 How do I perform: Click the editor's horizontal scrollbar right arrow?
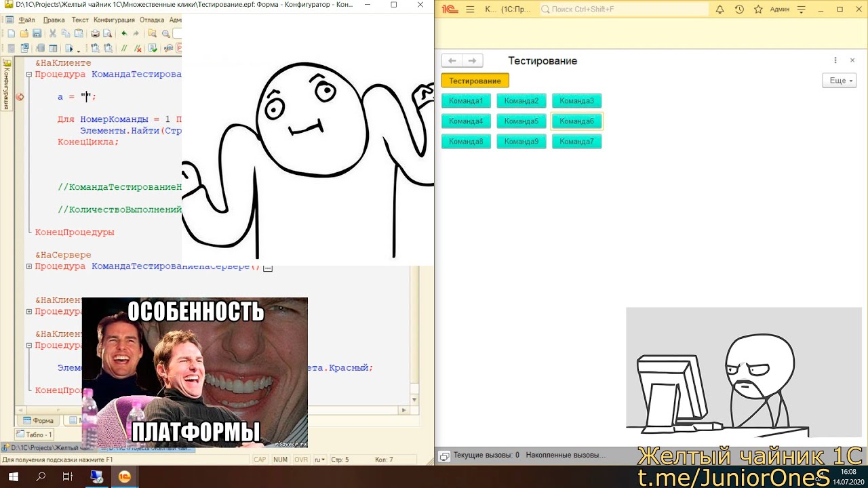[x=406, y=410]
